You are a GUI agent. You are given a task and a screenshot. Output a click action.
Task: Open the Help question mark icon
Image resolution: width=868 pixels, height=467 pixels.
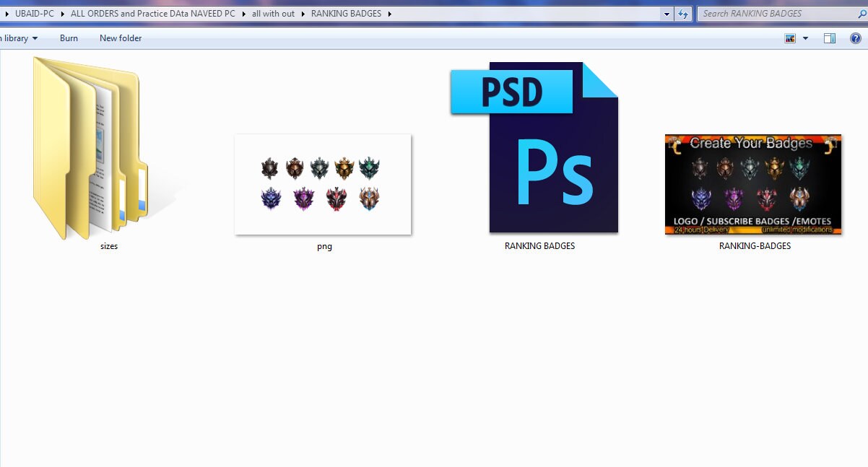tap(856, 38)
